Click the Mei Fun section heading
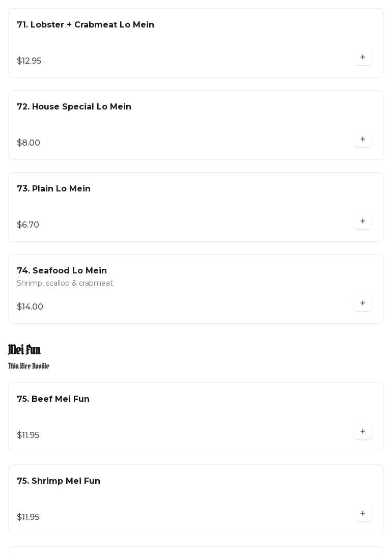 [x=24, y=350]
